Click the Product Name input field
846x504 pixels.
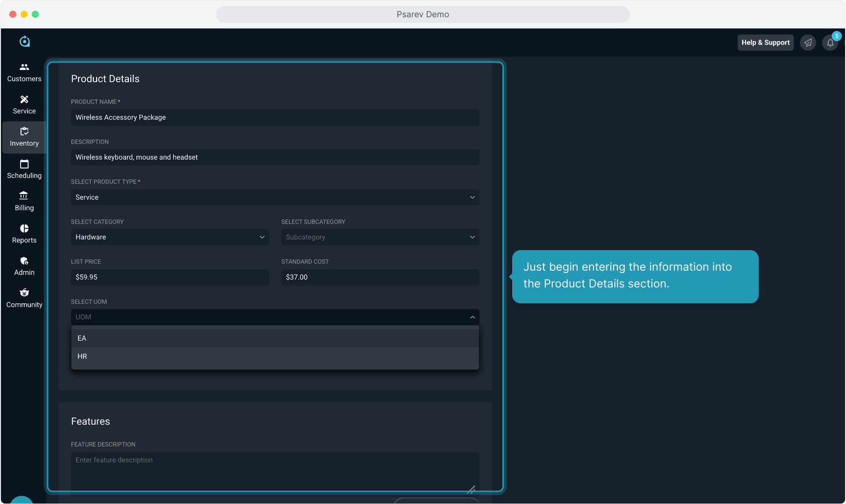pos(275,118)
